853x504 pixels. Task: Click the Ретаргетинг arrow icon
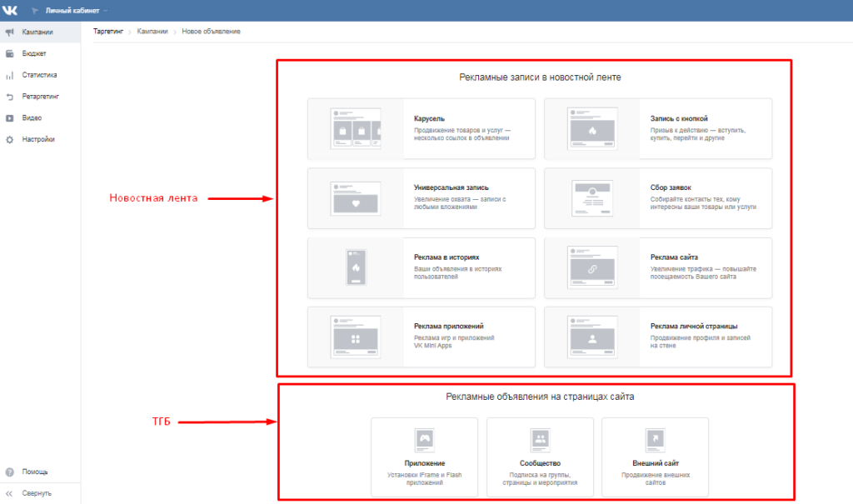(9, 97)
